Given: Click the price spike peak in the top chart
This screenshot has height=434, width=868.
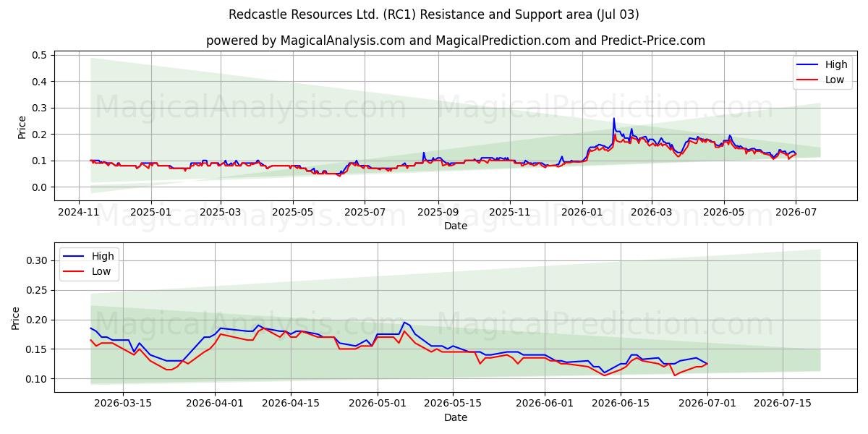Looking at the screenshot, I should pos(614,119).
